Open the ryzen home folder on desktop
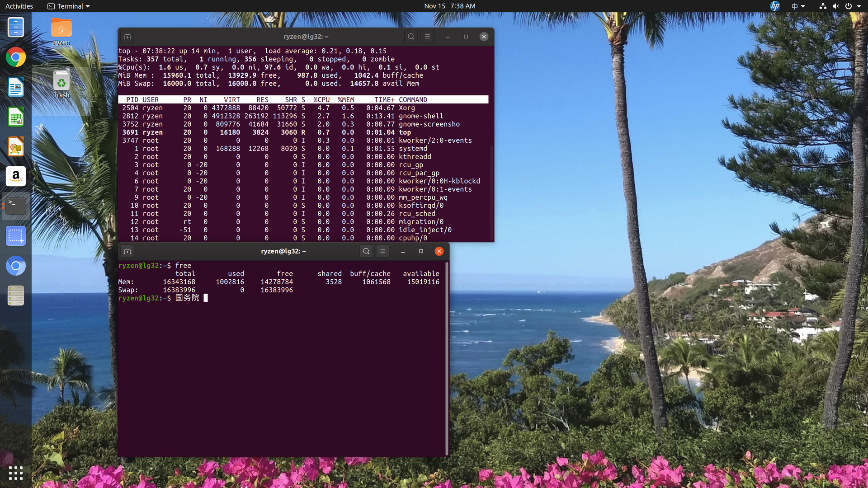The height and width of the screenshot is (488, 868). click(x=61, y=32)
